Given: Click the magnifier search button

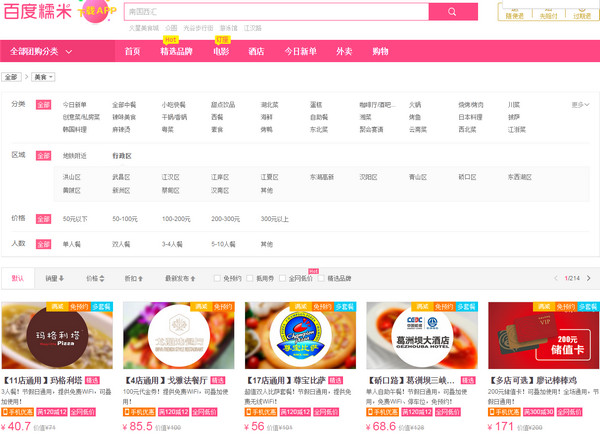Looking at the screenshot, I should tap(453, 11).
